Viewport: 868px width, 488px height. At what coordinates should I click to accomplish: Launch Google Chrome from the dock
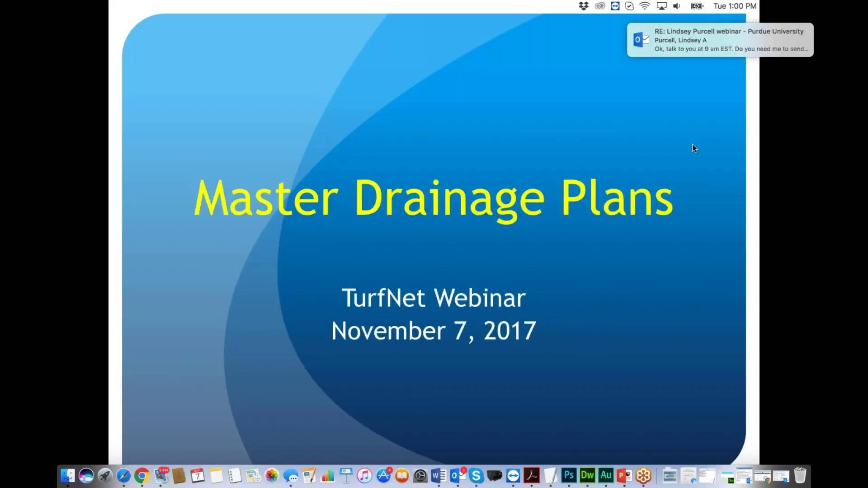pos(142,475)
